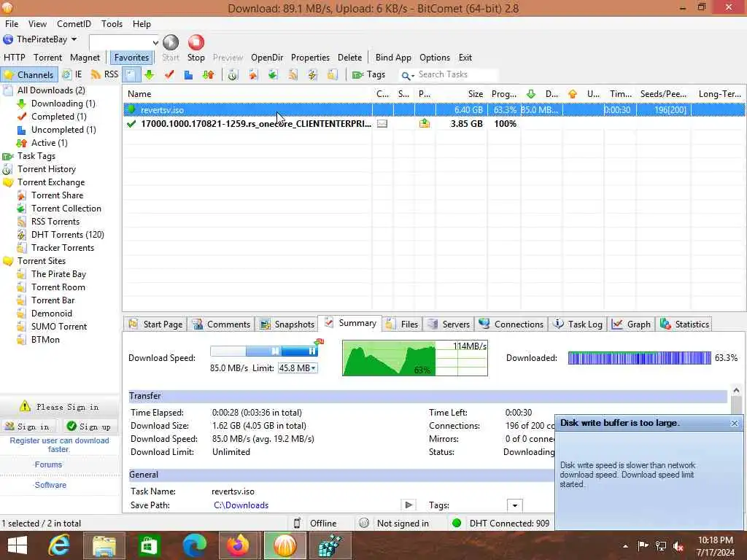The width and height of the screenshot is (747, 560).
Task: Switch to the Statistics tab
Action: click(684, 324)
